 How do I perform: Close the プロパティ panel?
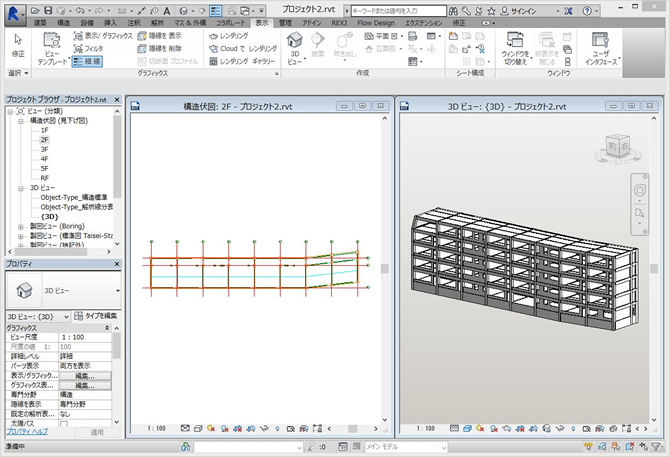[x=117, y=264]
